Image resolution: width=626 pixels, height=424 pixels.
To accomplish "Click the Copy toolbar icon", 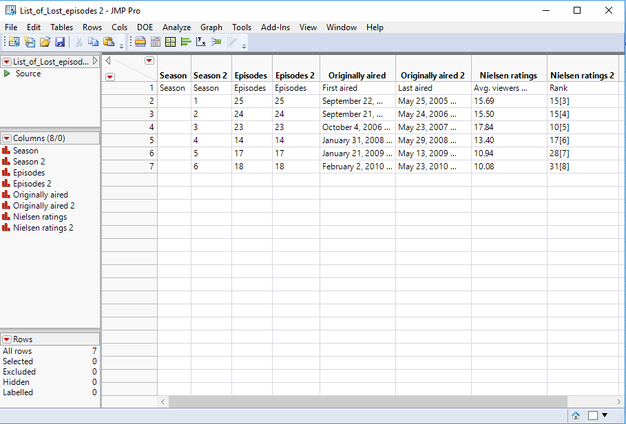I will (x=93, y=42).
